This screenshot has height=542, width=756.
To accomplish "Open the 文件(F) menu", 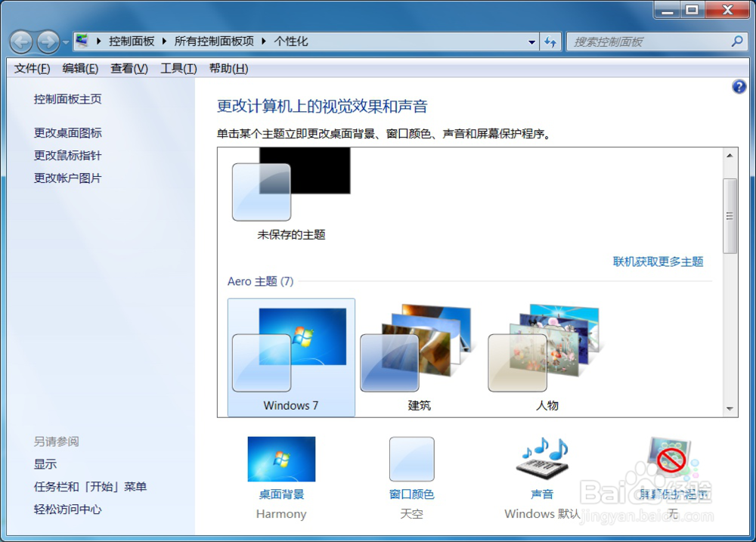I will point(32,69).
